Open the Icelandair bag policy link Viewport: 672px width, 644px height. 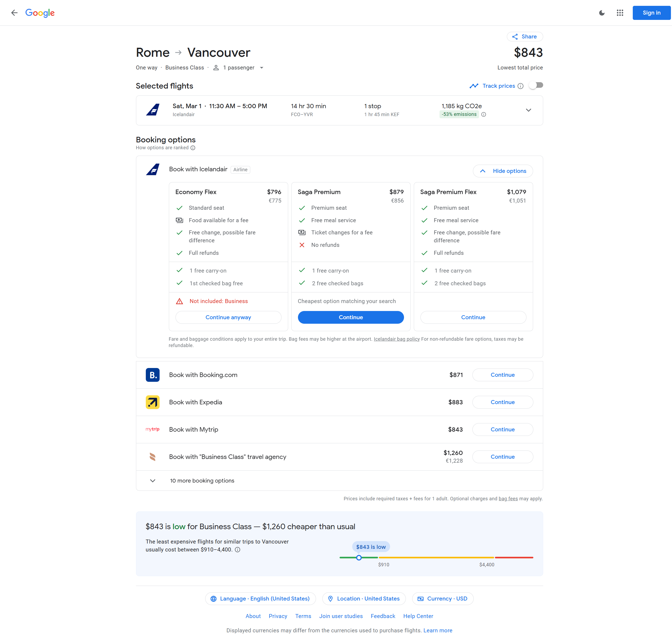coord(396,339)
